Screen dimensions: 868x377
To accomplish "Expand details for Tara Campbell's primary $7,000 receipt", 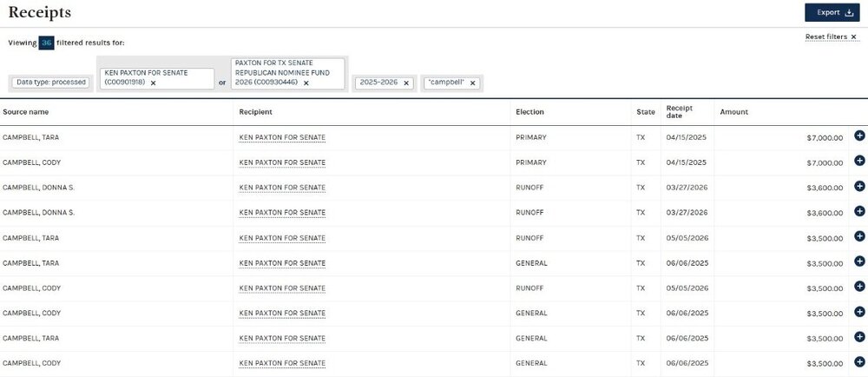I will [x=859, y=136].
